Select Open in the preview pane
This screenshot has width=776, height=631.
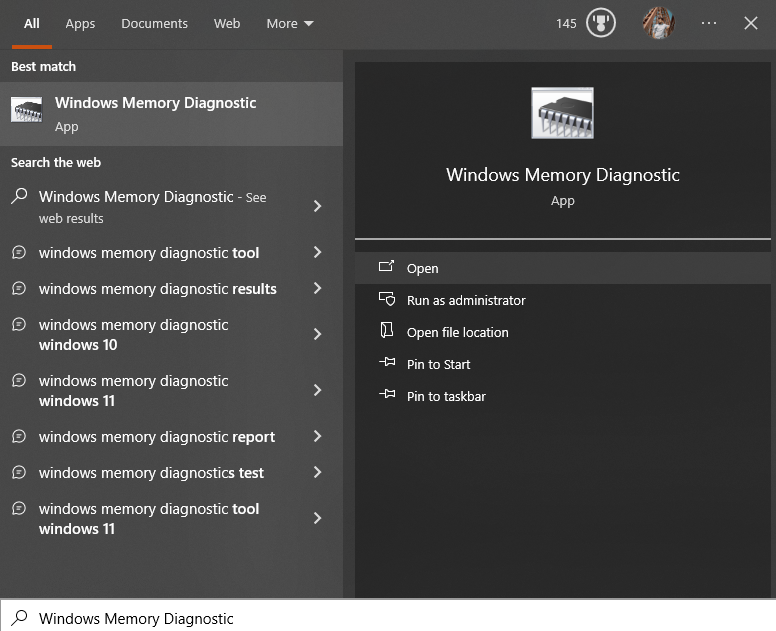[x=563, y=268]
